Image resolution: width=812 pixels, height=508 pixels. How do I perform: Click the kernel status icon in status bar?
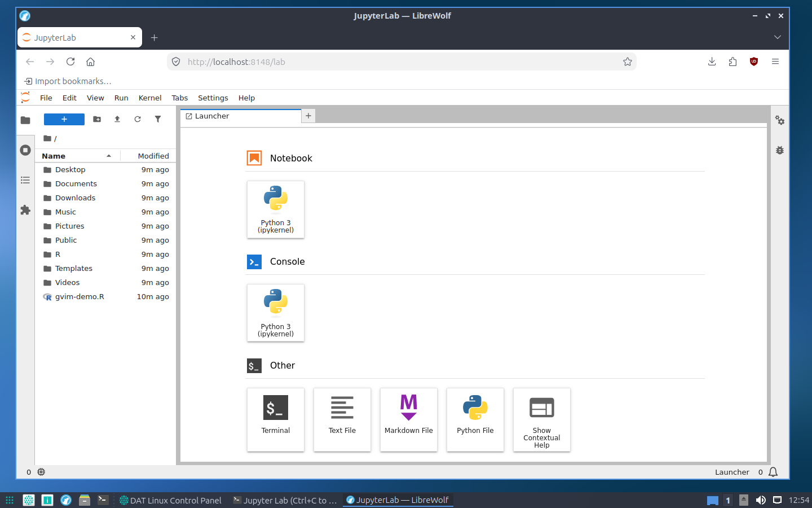point(41,472)
